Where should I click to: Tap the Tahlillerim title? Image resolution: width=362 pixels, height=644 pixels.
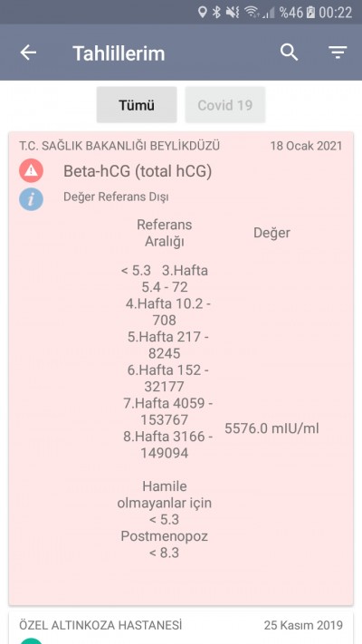pos(119,53)
